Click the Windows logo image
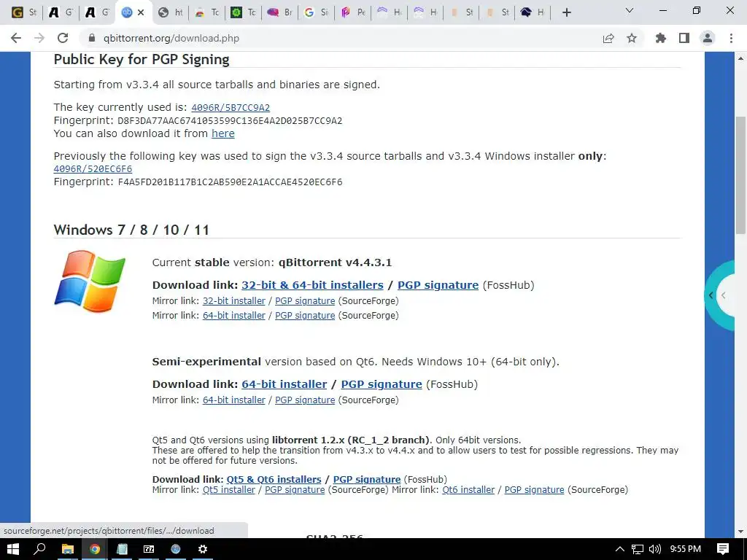The width and height of the screenshot is (747, 560). (90, 281)
